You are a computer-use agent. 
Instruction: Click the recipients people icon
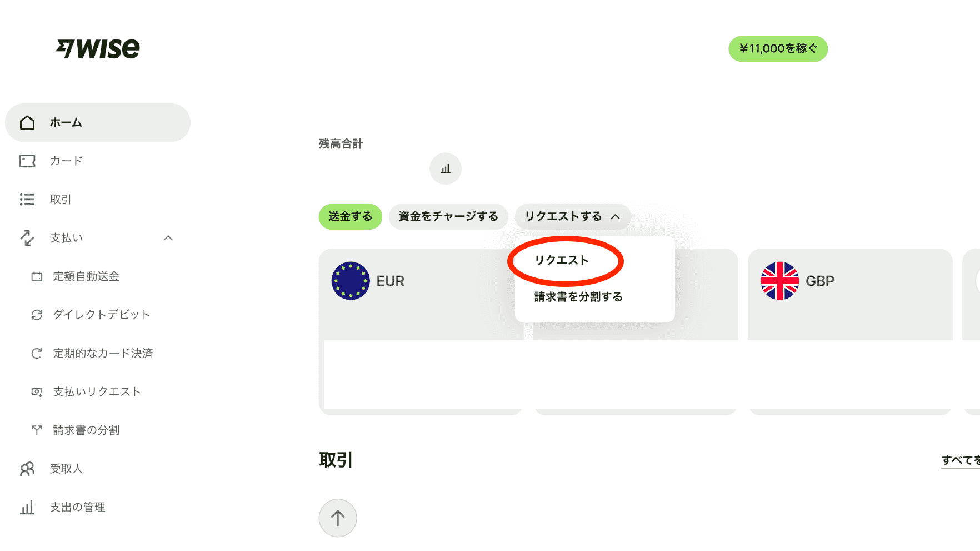point(27,469)
